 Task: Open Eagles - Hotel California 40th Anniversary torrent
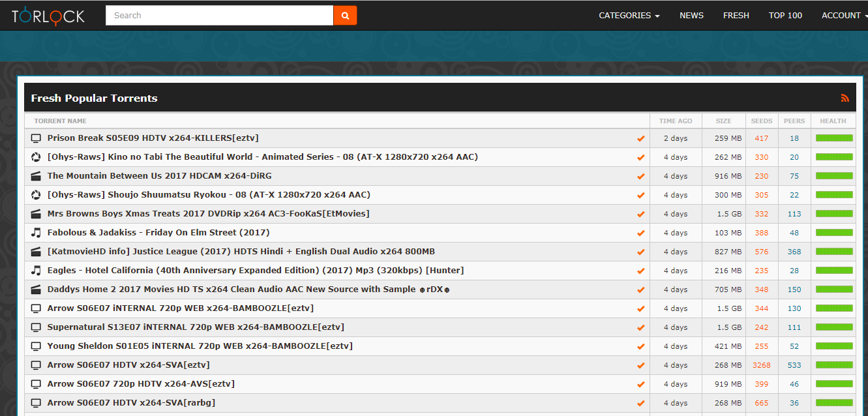256,271
